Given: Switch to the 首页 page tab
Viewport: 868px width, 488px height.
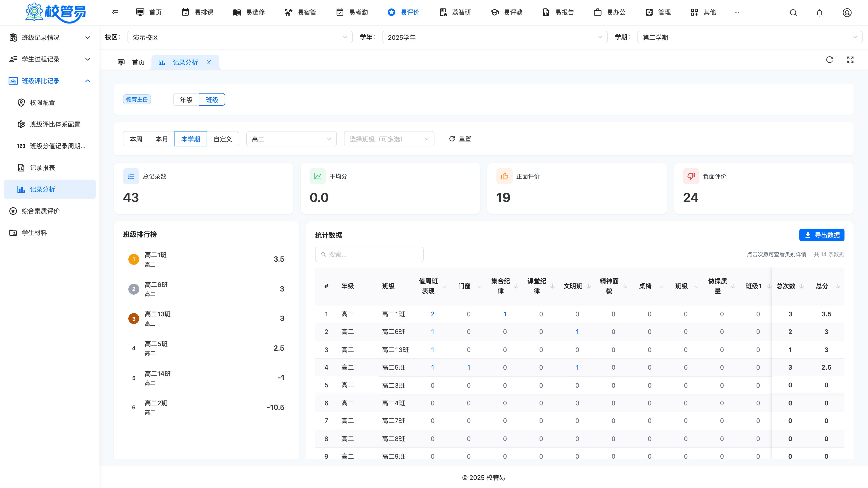Looking at the screenshot, I should coord(131,62).
